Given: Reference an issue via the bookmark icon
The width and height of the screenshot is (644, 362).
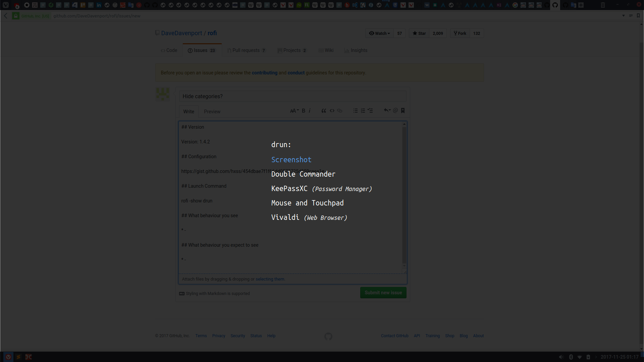Looking at the screenshot, I should [402, 110].
